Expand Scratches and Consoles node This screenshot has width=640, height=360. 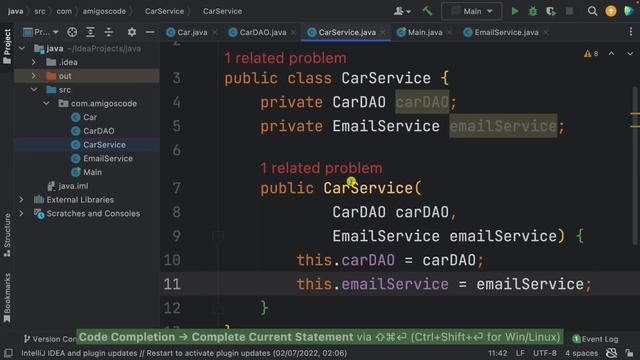21,213
